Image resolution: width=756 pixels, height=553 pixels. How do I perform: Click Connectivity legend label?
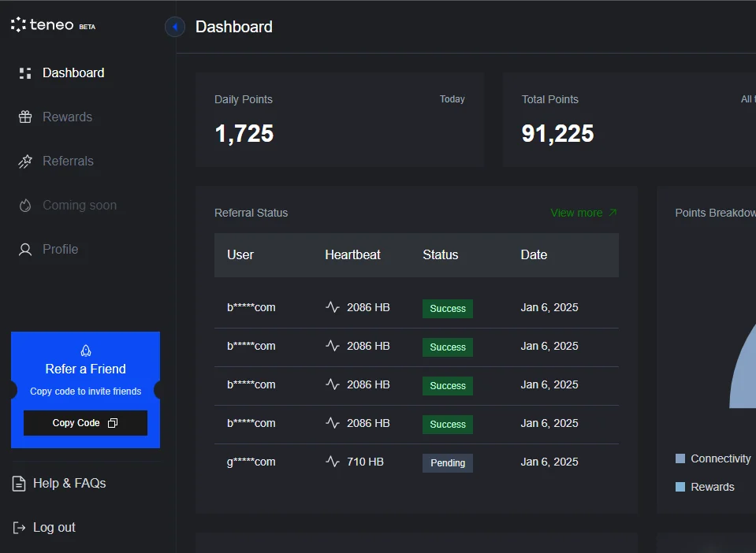(721, 458)
